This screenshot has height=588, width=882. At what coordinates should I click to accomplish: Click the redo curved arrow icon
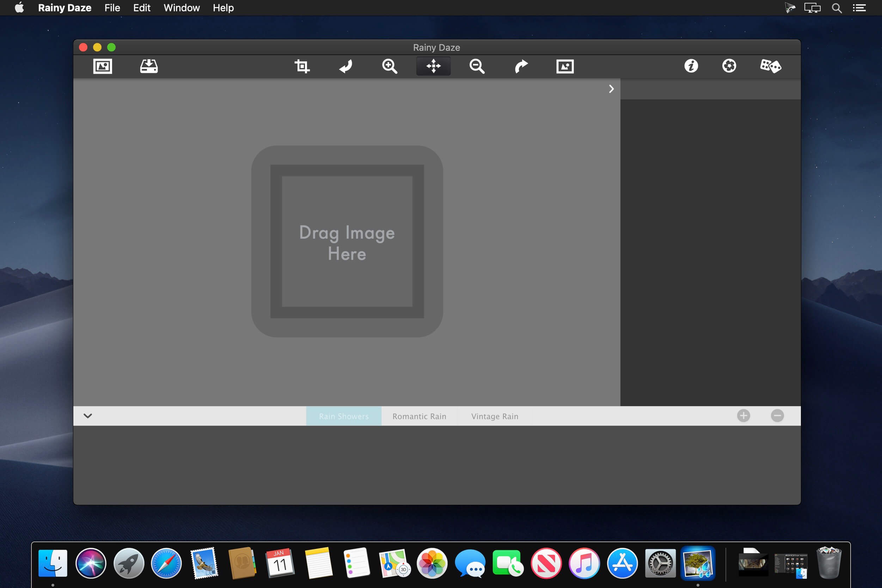pyautogui.click(x=521, y=66)
